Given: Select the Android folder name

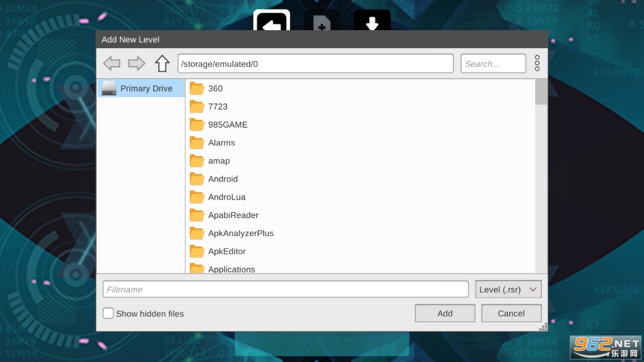Looking at the screenshot, I should coord(223,179).
